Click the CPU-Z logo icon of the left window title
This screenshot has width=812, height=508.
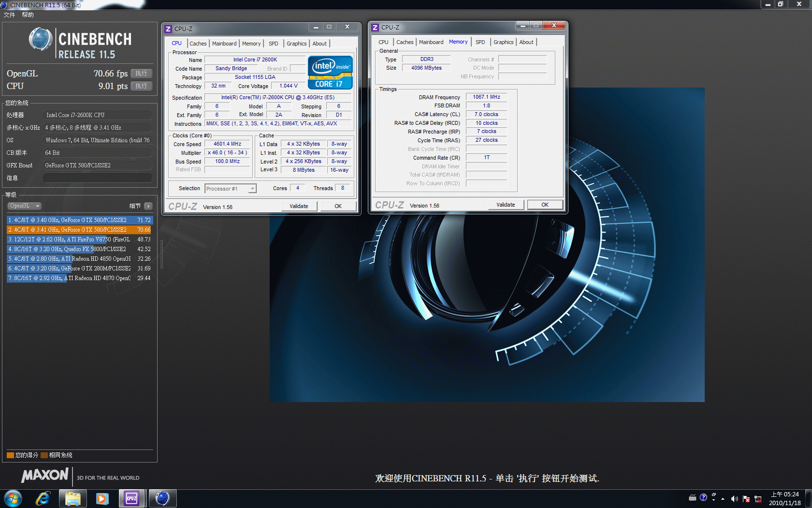168,29
